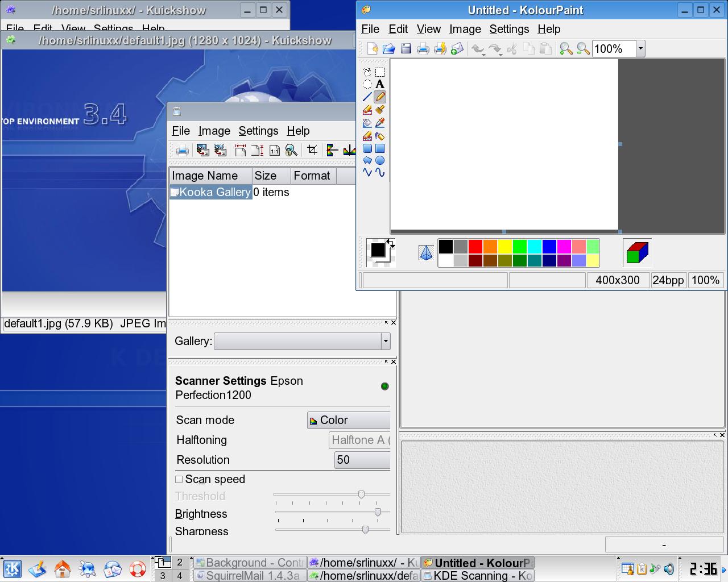
Task: Choose the free-form selection tool in KolourPaint
Action: [367, 72]
